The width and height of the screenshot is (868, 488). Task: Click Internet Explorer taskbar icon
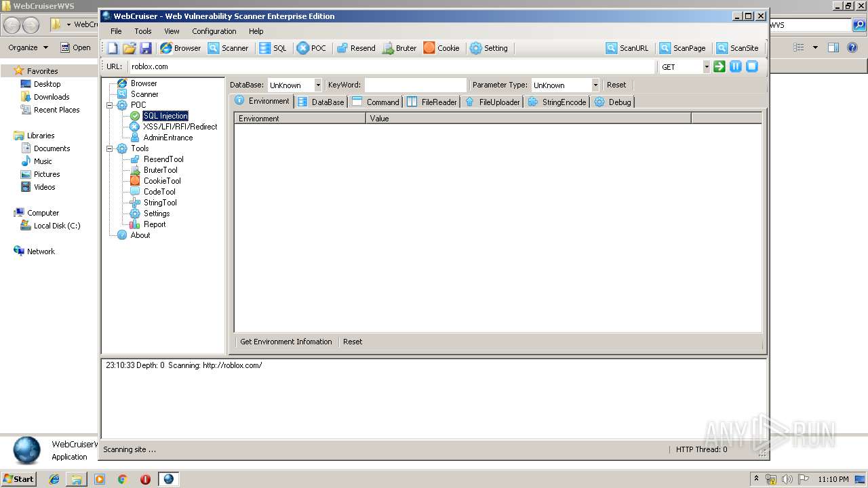[x=54, y=479]
